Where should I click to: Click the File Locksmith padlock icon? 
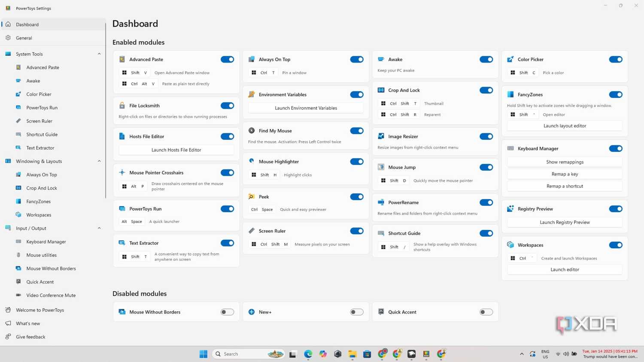coord(122,106)
